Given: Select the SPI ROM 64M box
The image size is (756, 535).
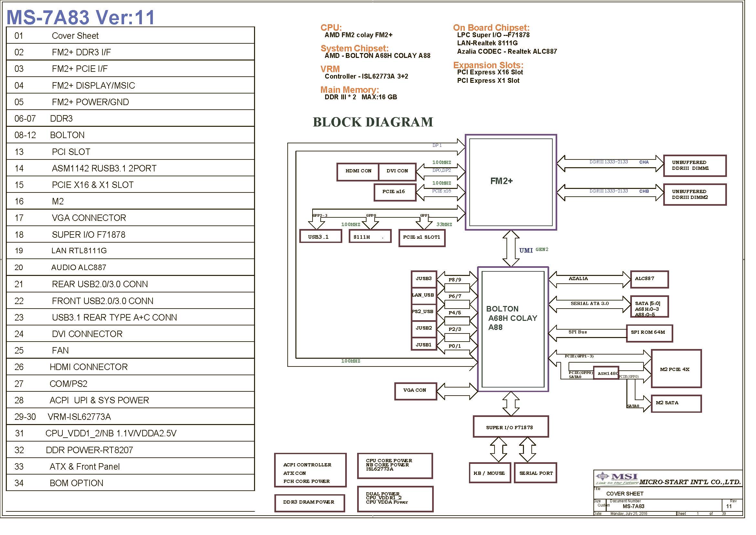Looking at the screenshot, I should (x=649, y=333).
